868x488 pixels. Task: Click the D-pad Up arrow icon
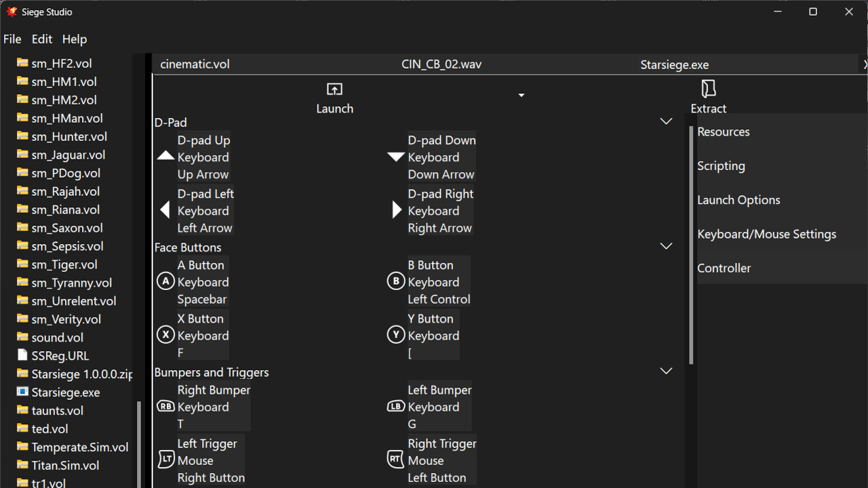pyautogui.click(x=165, y=157)
